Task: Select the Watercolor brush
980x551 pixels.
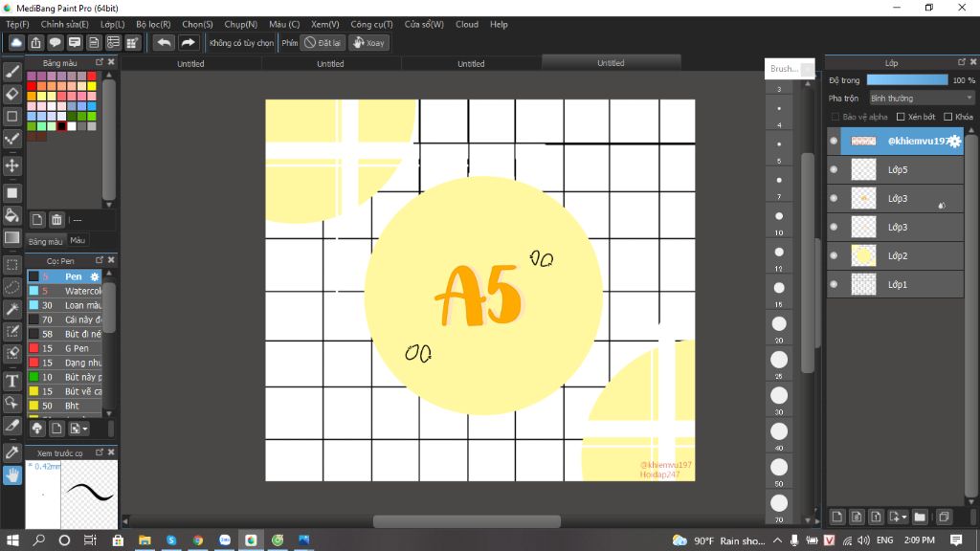Action: click(64, 291)
